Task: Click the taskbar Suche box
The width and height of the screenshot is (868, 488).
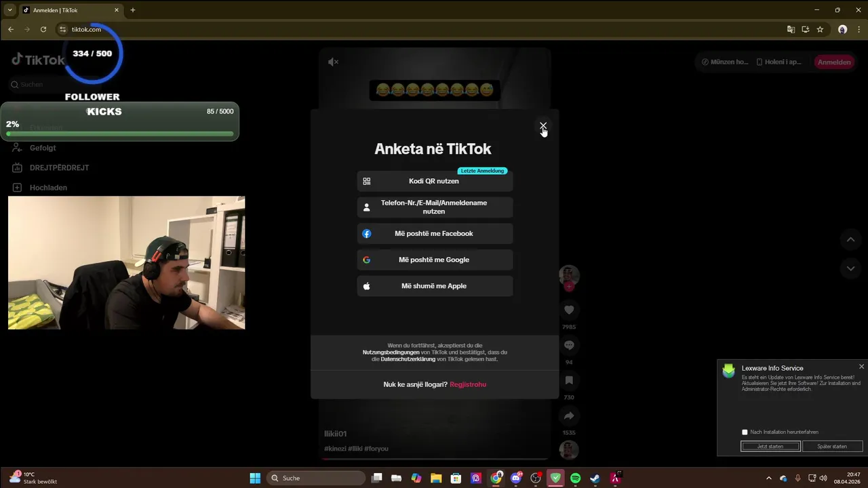Action: 316,479
